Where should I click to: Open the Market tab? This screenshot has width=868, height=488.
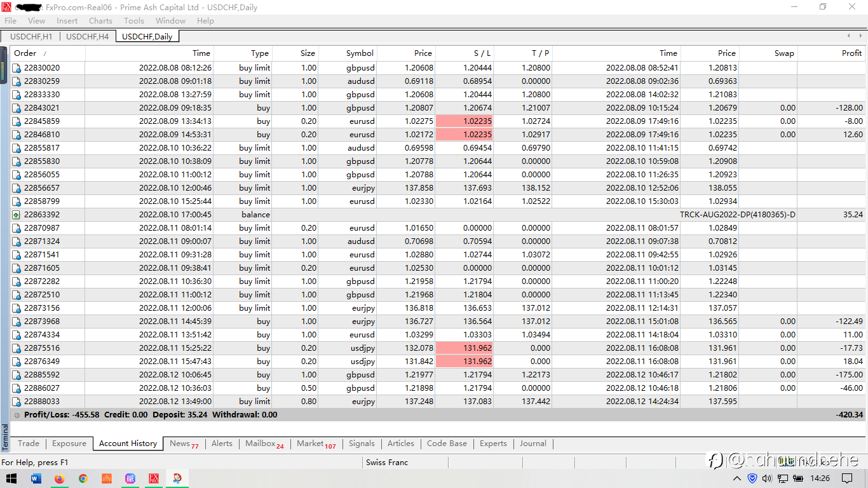pyautogui.click(x=316, y=444)
